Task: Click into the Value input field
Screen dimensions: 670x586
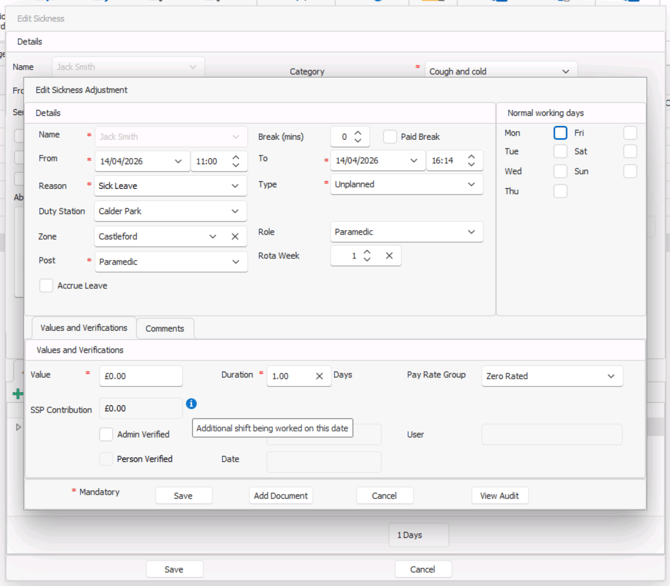Action: (x=140, y=376)
